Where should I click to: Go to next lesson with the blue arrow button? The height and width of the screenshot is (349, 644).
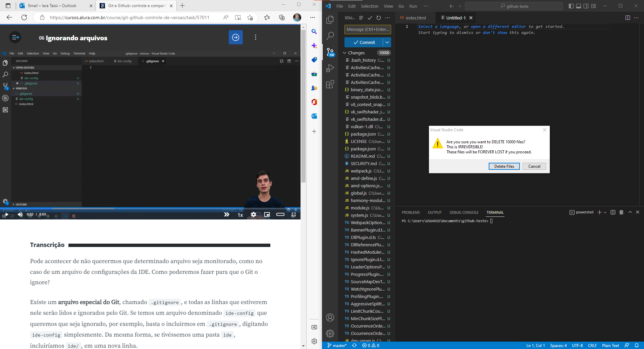click(236, 37)
